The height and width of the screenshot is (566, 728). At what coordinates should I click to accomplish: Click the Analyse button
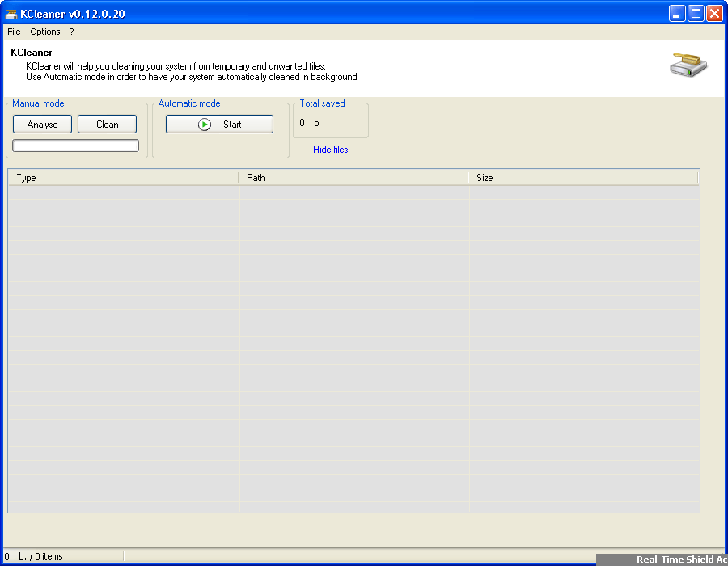point(42,125)
